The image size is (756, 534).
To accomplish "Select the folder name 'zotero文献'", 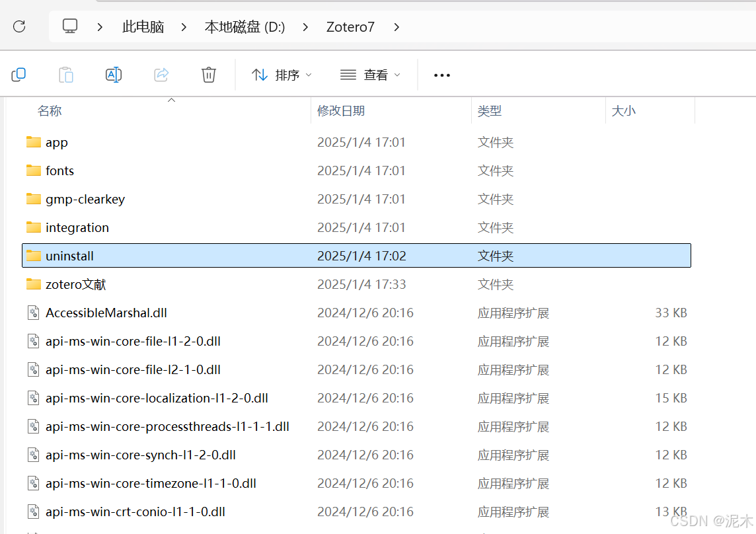I will point(76,284).
